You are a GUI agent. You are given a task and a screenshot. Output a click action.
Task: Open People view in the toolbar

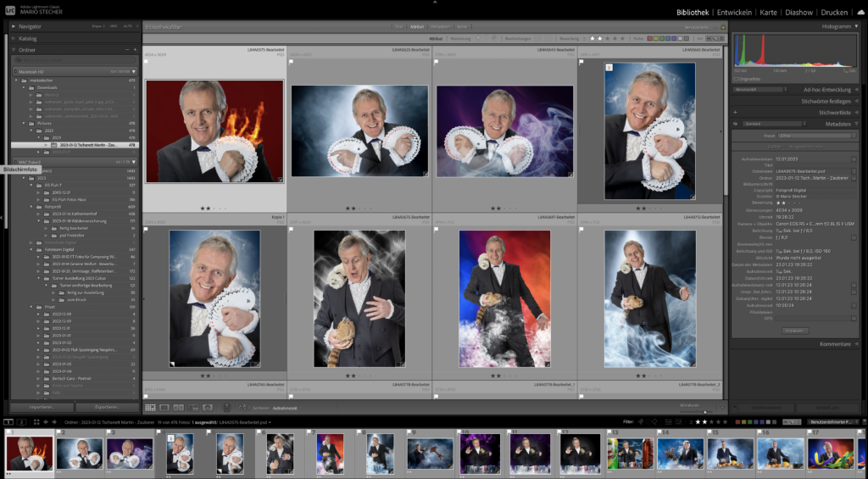coord(207,408)
